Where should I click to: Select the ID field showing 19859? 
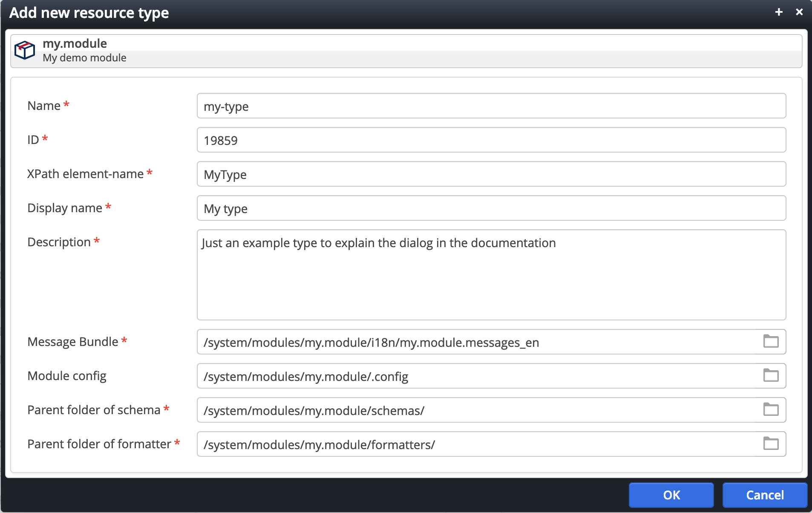(x=491, y=140)
